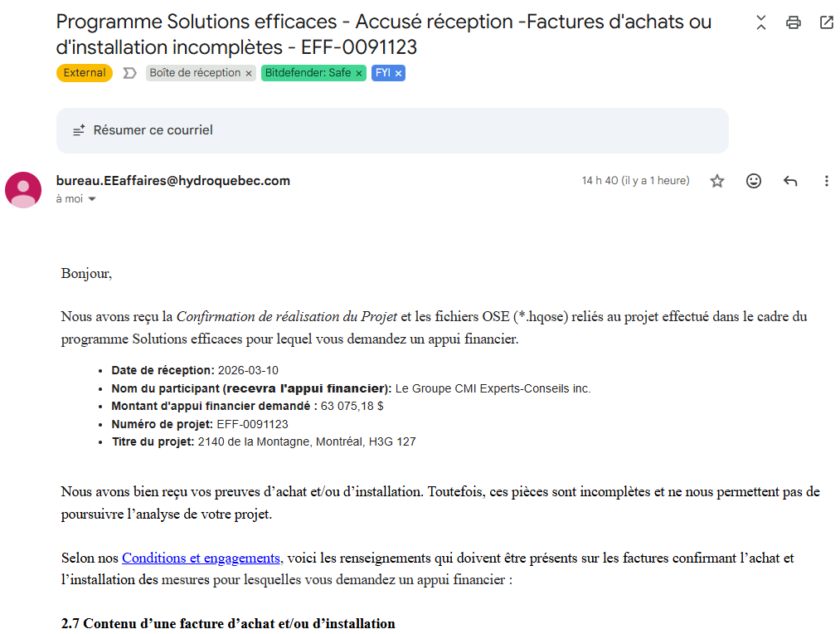Open the three-dot more options menu
The width and height of the screenshot is (840, 634).
[826, 181]
